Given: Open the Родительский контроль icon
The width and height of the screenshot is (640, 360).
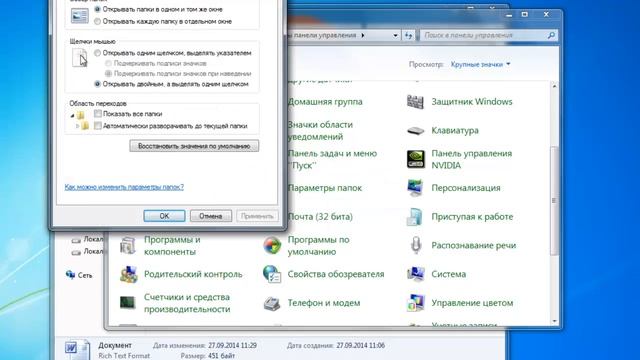Looking at the screenshot, I should click(128, 274).
